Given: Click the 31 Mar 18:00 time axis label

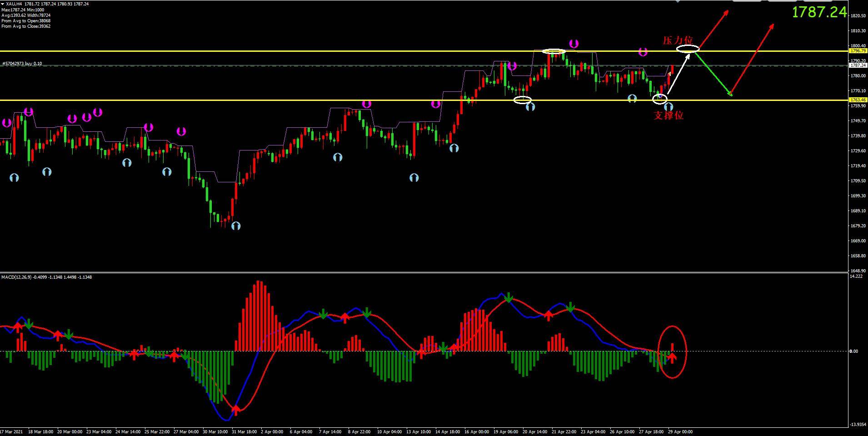Looking at the screenshot, I should (245, 432).
